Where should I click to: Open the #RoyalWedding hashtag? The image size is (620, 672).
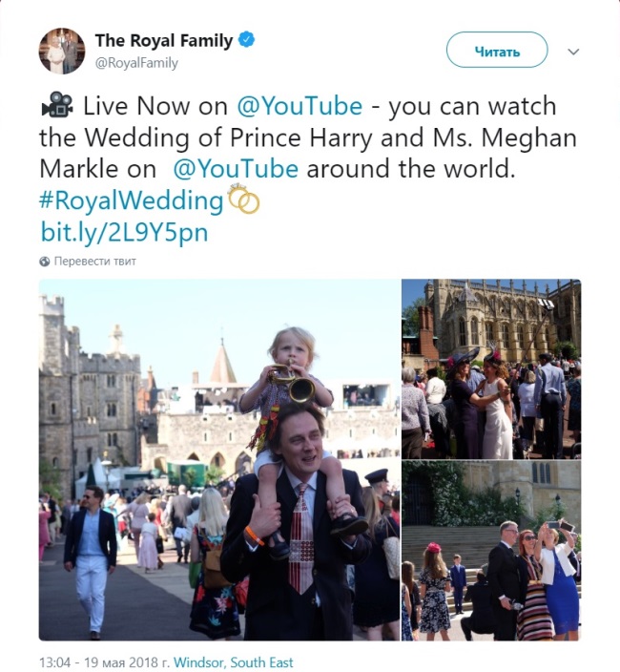click(x=132, y=200)
